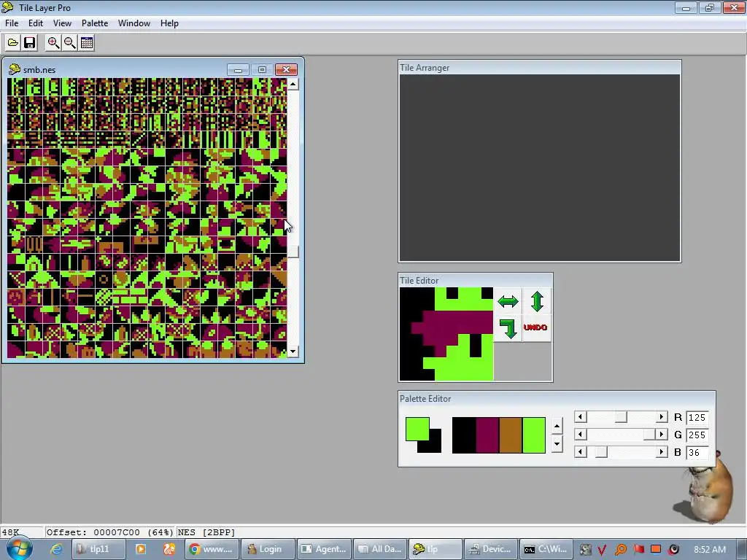Select the brown palette color swatch

pyautogui.click(x=510, y=435)
